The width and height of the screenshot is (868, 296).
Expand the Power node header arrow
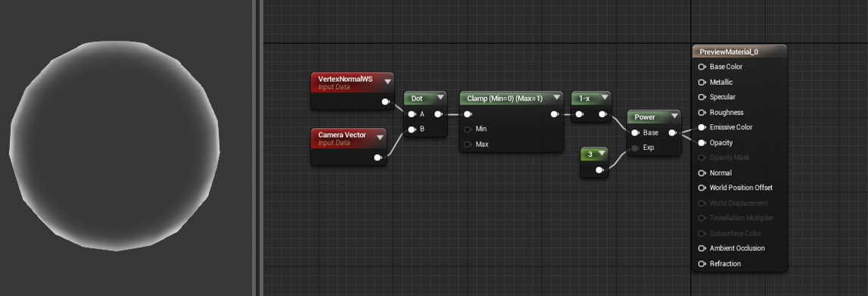[674, 117]
